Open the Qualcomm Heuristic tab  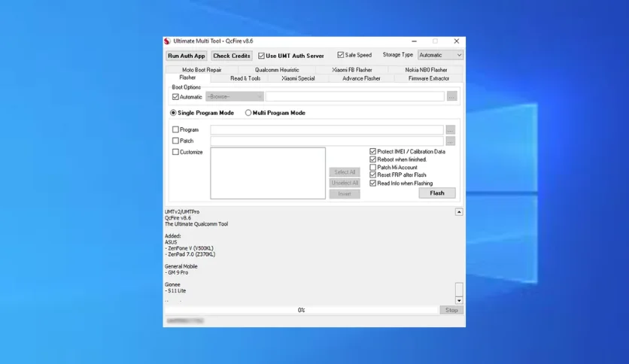tap(277, 70)
